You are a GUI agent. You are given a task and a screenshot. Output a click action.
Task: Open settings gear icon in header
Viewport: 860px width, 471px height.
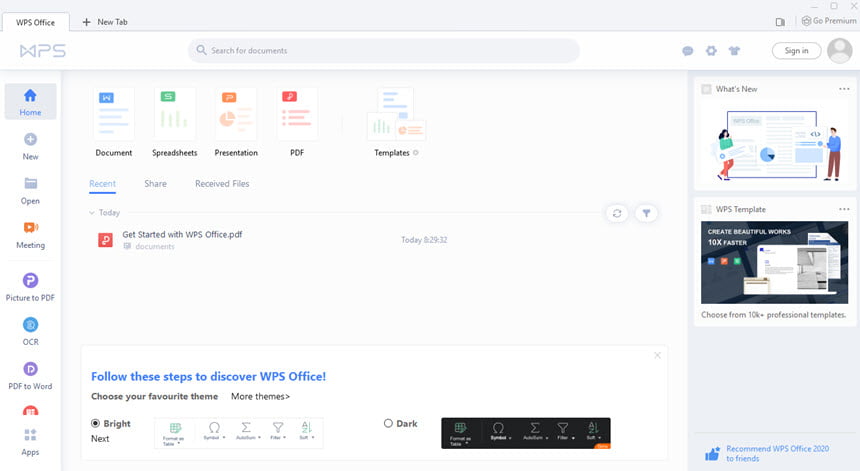(x=711, y=51)
